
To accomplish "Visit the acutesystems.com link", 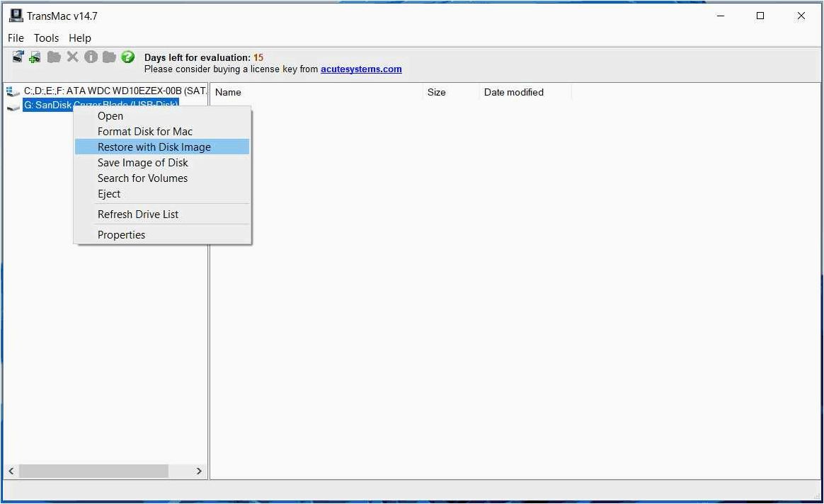I will click(361, 69).
